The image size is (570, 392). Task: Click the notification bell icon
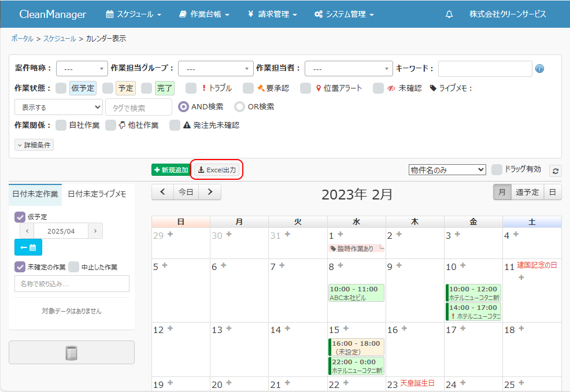click(x=449, y=14)
